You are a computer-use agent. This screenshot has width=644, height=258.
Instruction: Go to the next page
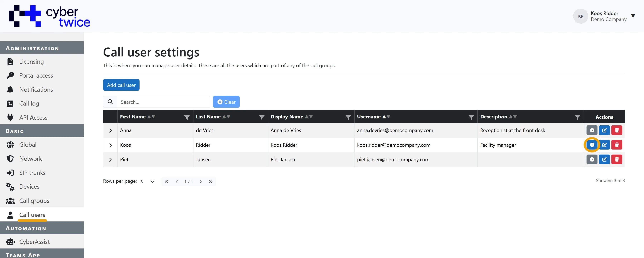(x=200, y=182)
